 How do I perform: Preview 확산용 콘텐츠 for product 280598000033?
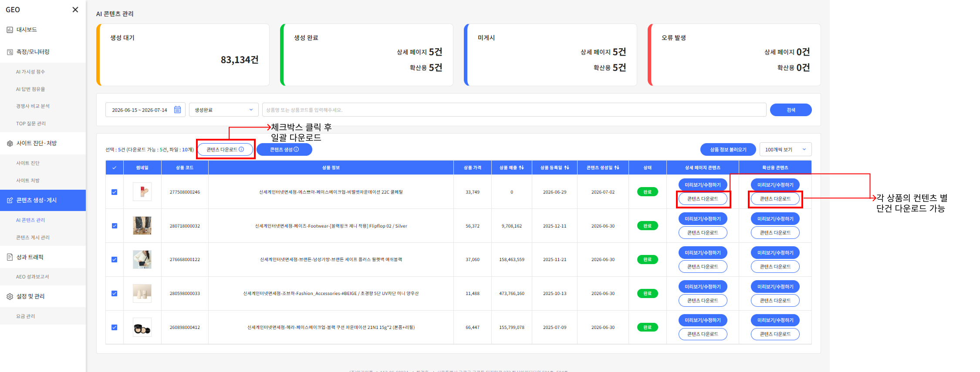click(775, 287)
